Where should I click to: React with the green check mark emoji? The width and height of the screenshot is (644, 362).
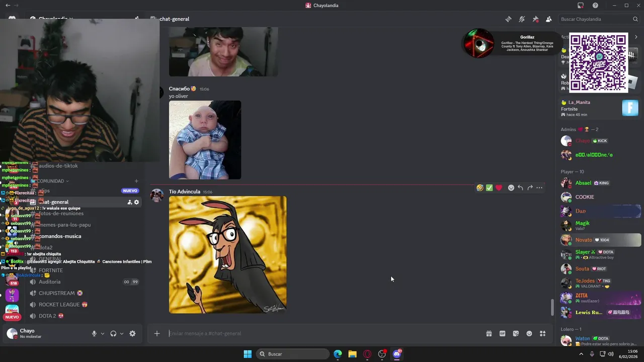tap(489, 188)
